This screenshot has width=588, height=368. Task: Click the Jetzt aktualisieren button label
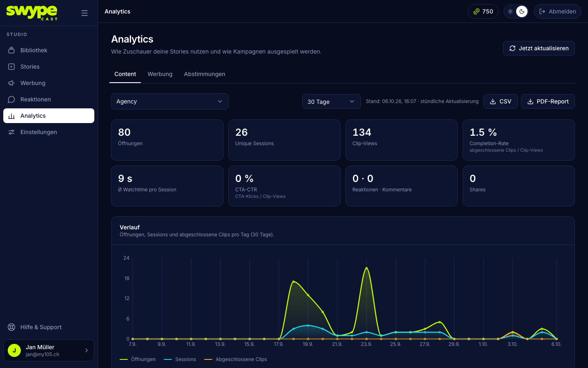click(543, 48)
